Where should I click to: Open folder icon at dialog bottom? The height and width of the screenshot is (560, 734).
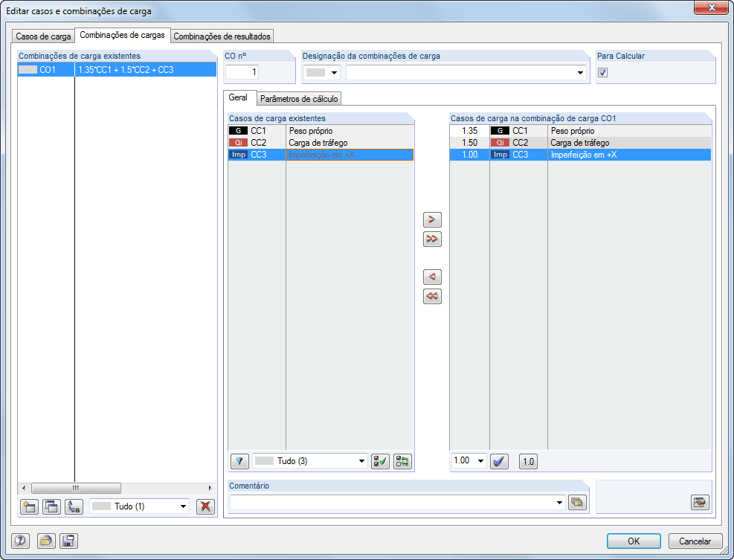pyautogui.click(x=46, y=541)
